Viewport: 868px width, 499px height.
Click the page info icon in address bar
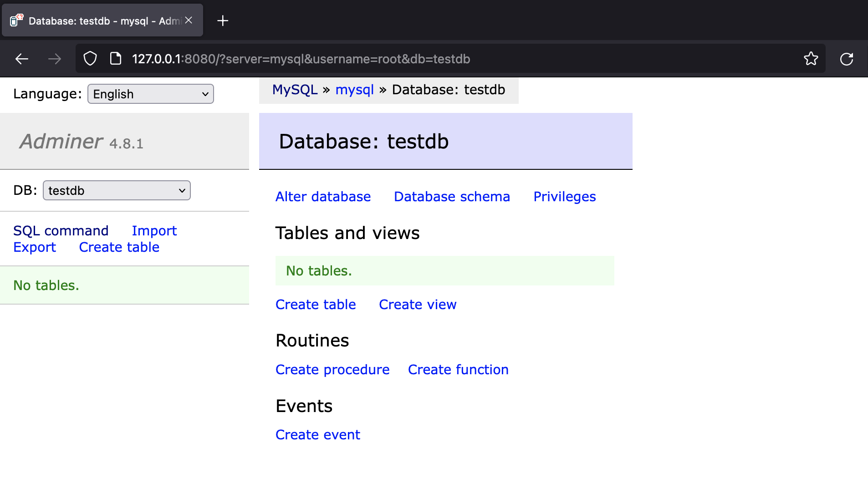click(x=116, y=59)
